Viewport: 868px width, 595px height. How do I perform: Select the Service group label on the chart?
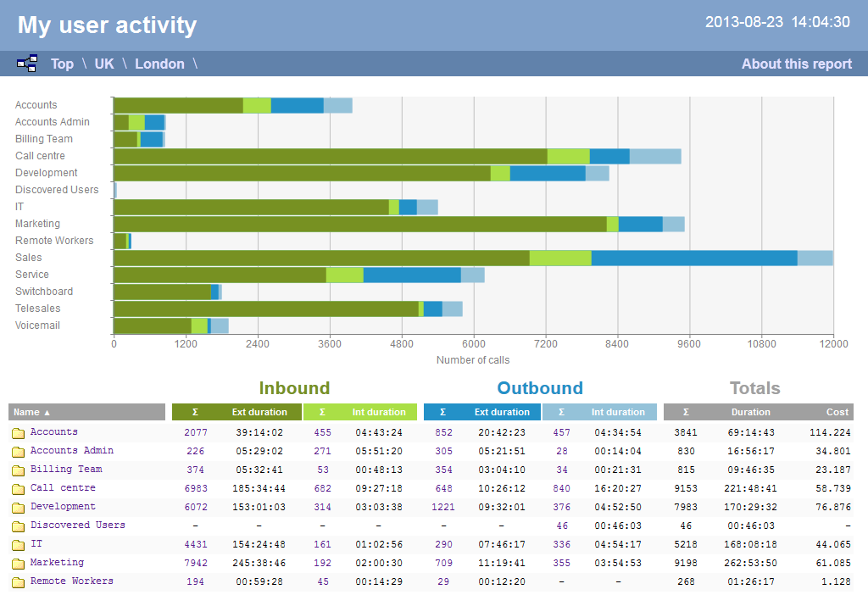click(31, 274)
